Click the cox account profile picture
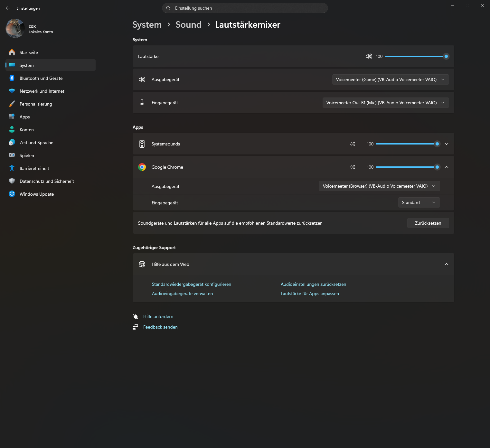This screenshot has width=490, height=448. point(15,28)
